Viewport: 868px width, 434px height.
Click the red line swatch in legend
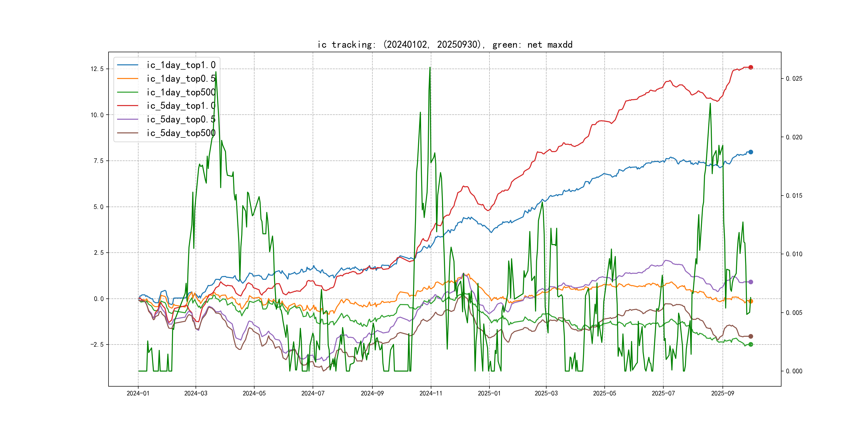point(128,106)
